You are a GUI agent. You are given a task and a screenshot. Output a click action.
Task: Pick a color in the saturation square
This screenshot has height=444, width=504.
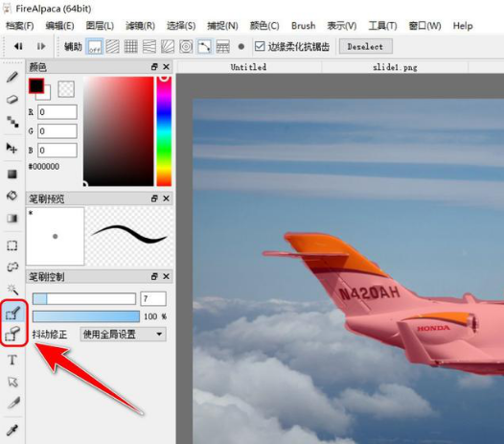[118, 131]
